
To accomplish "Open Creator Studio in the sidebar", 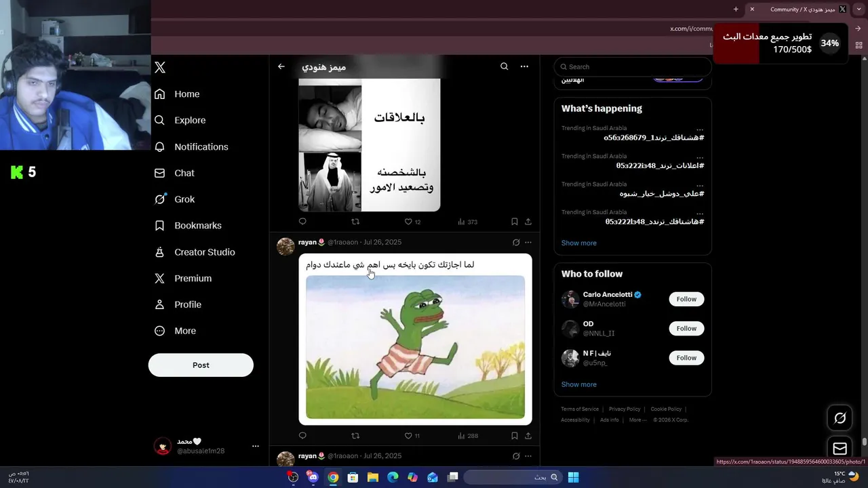I will (195, 252).
